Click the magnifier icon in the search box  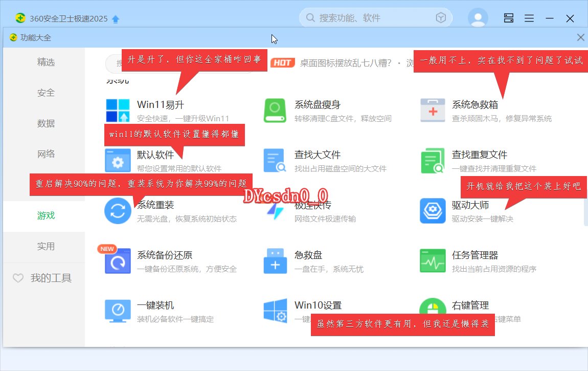coord(310,17)
